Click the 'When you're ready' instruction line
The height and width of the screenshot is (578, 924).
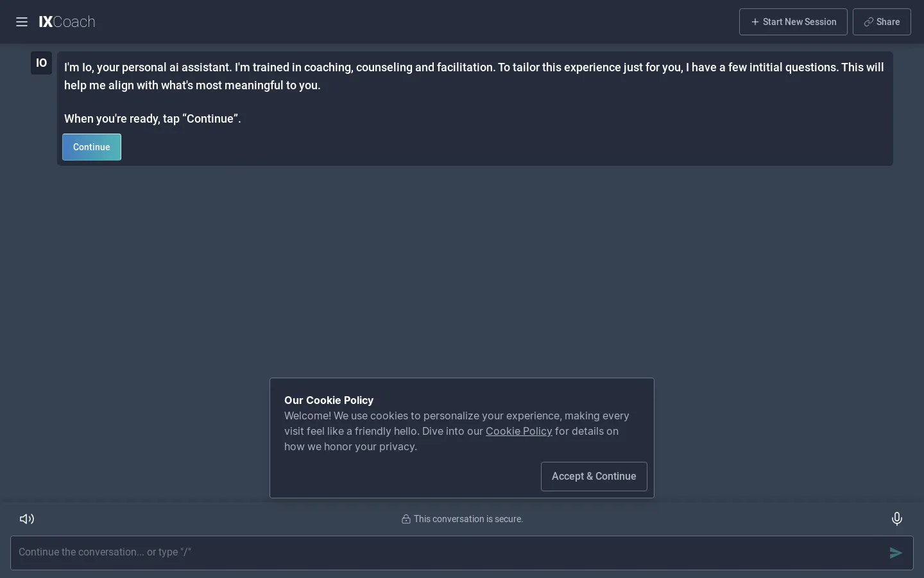[x=153, y=119]
